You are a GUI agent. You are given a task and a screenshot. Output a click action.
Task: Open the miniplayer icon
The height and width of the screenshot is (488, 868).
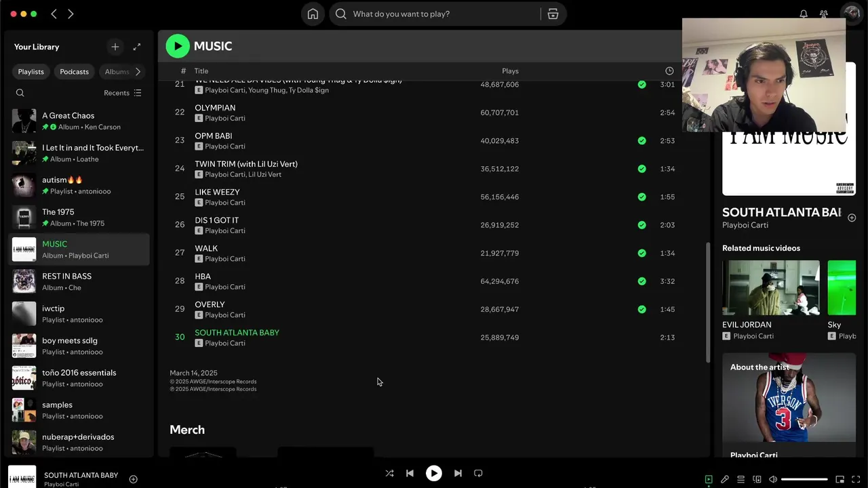(840, 479)
